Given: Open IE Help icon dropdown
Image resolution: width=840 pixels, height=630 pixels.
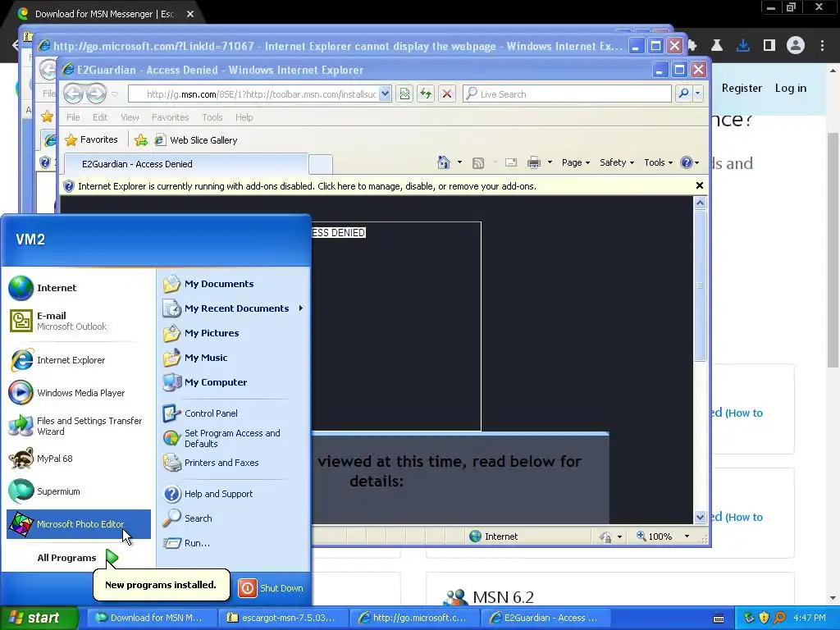Looking at the screenshot, I should pyautogui.click(x=689, y=162).
